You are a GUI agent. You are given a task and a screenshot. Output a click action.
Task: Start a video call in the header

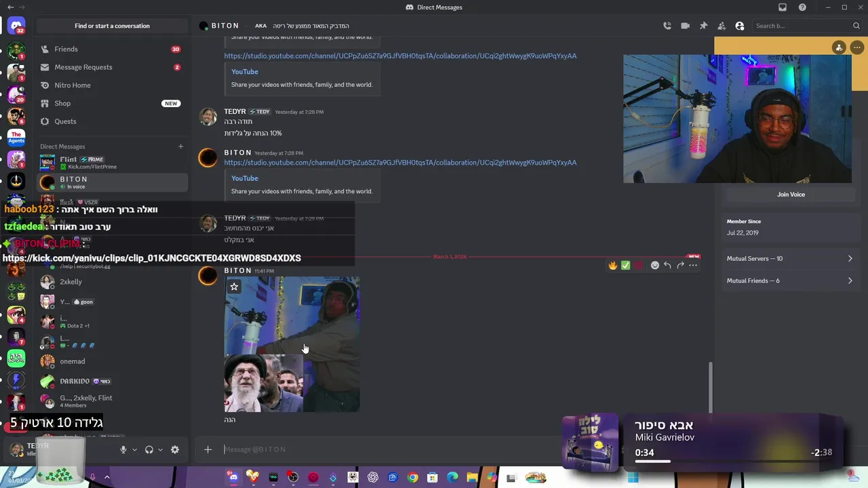pyautogui.click(x=685, y=26)
